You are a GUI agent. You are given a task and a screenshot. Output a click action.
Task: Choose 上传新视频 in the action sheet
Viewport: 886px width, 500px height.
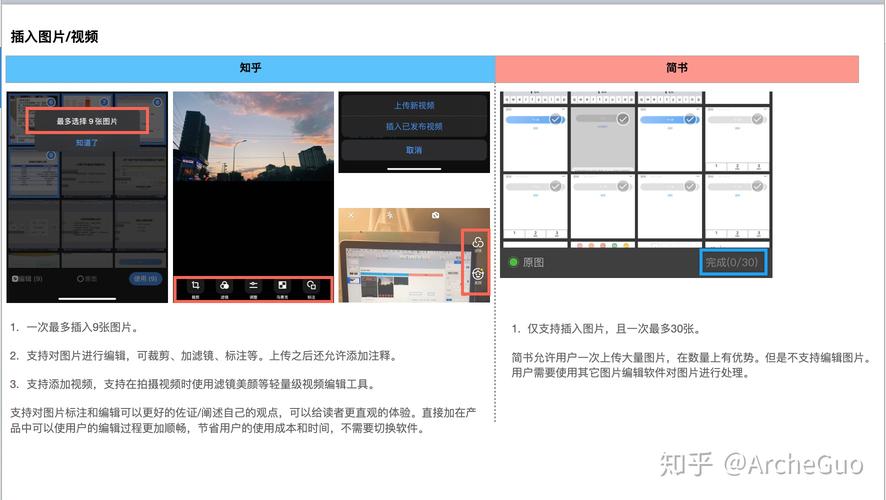point(414,106)
